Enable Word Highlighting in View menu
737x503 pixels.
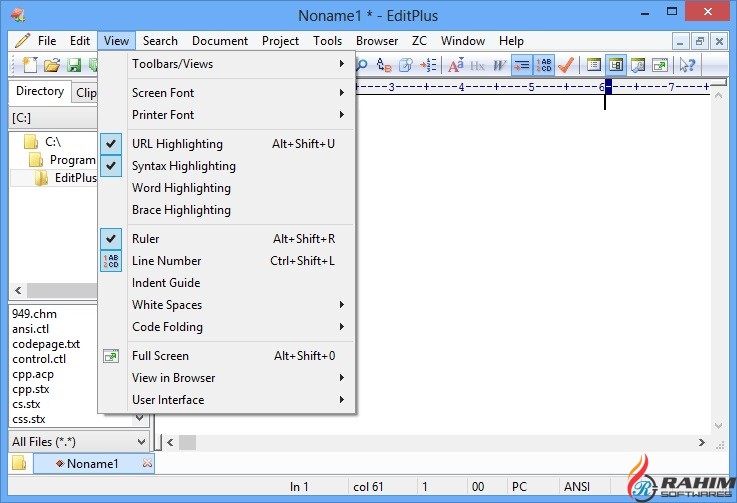227,188
